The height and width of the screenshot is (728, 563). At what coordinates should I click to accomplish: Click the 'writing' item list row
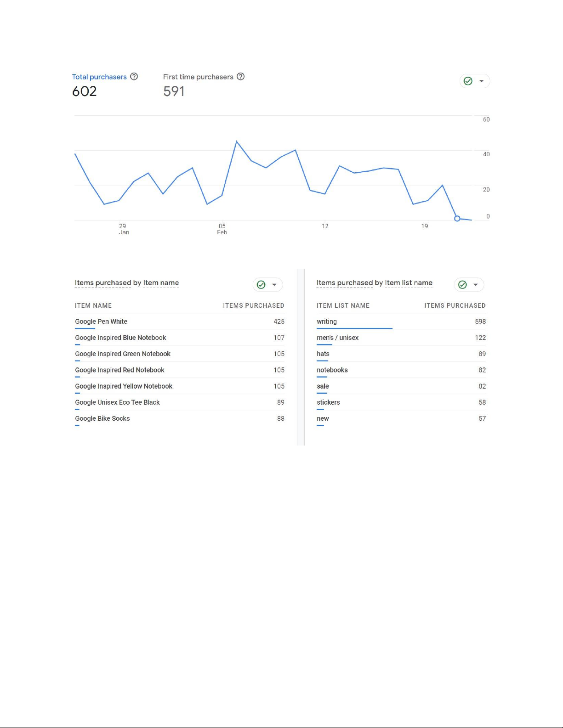pos(401,322)
